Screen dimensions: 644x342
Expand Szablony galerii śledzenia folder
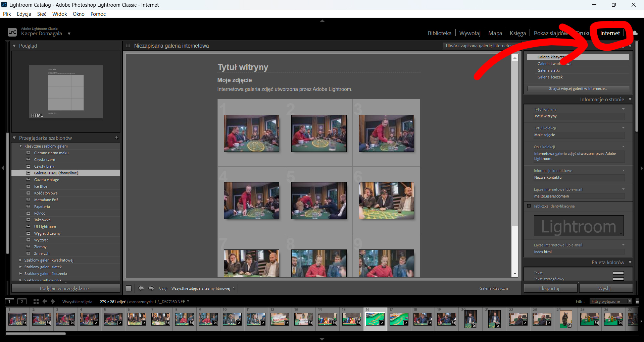click(x=21, y=274)
